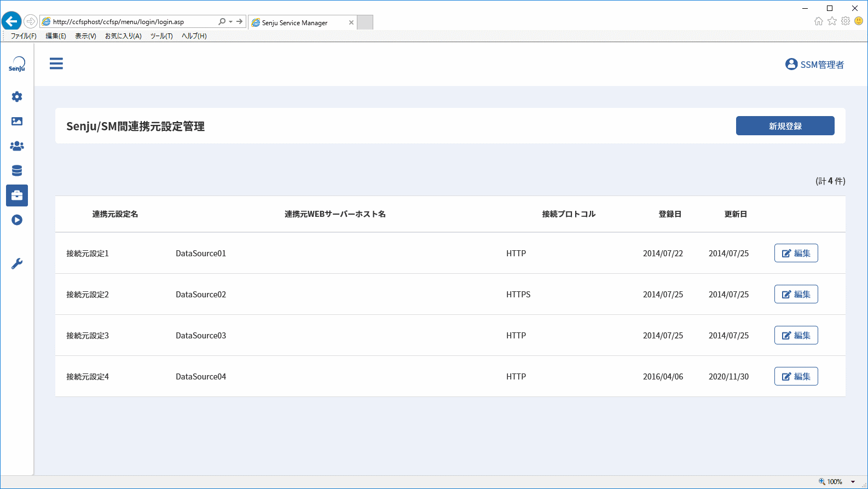The width and height of the screenshot is (868, 489).
Task: Select the briefcase sidebar icon
Action: click(x=17, y=195)
